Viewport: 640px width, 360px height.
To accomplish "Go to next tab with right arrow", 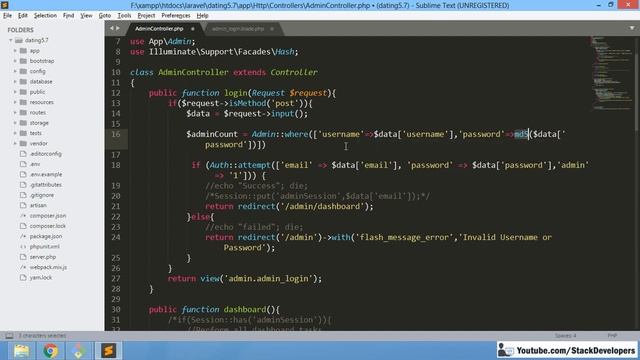I will [118, 28].
